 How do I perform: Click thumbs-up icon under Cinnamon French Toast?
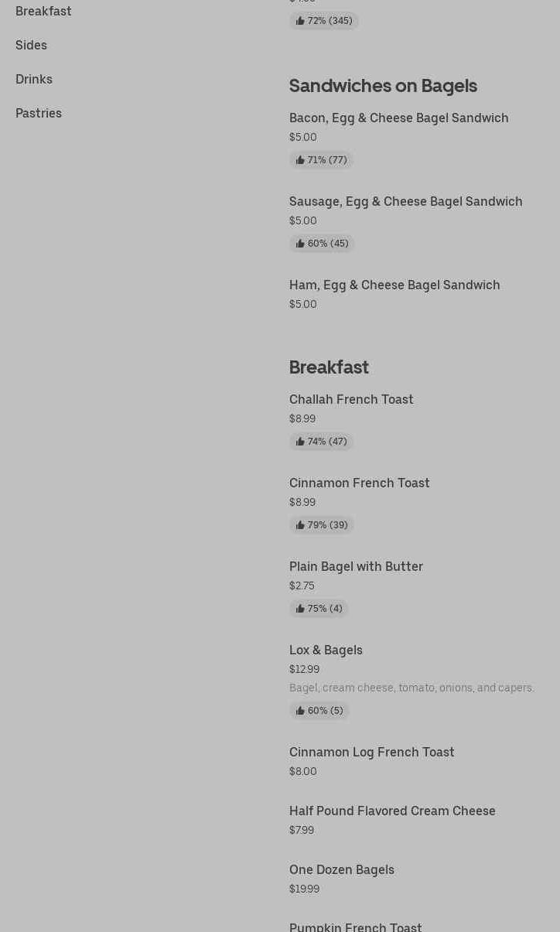[x=300, y=525]
